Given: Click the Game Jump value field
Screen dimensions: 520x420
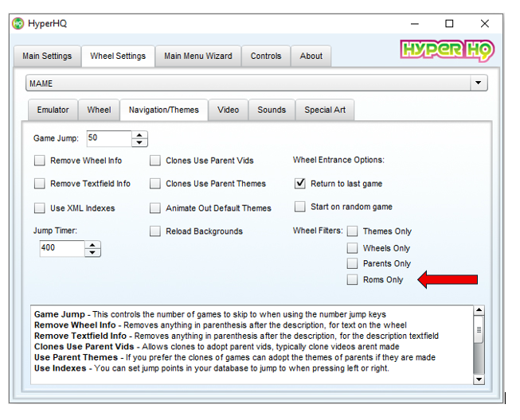Looking at the screenshot, I should pos(109,138).
